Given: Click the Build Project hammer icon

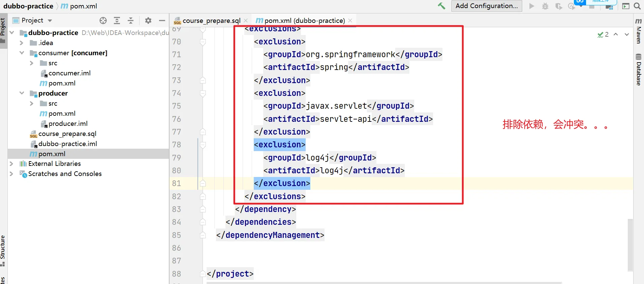Looking at the screenshot, I should 441,6.
